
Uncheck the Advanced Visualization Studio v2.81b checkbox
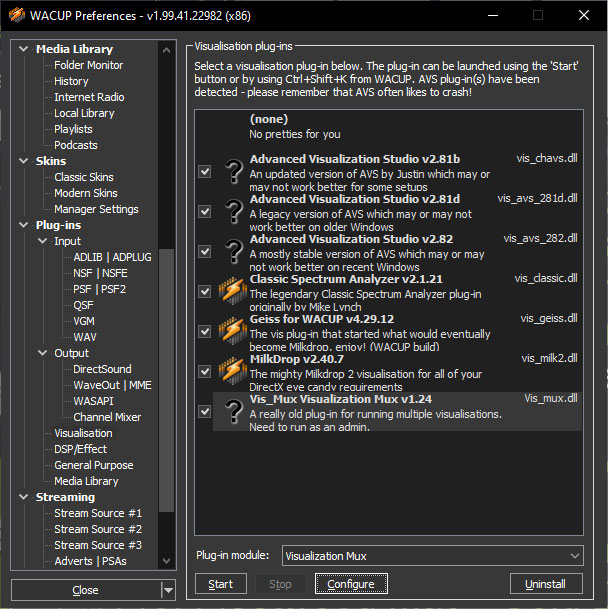click(x=205, y=172)
